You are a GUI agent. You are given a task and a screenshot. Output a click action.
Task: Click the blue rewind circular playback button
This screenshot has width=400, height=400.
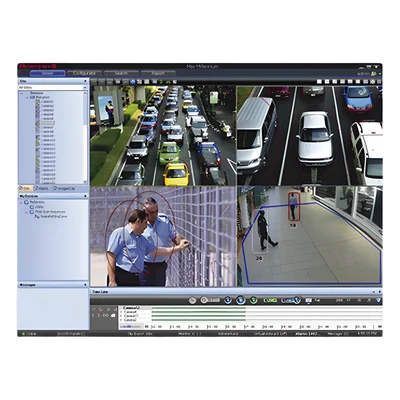tap(228, 300)
